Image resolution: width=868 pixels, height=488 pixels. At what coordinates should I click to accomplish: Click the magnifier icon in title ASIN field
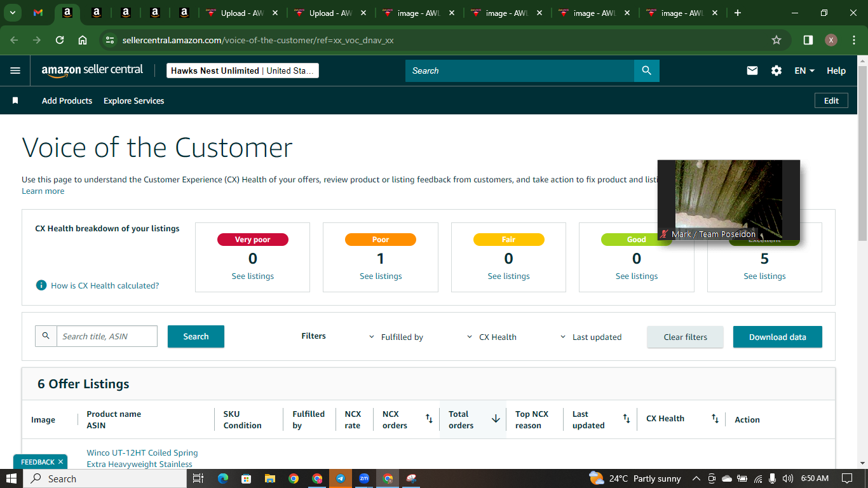pyautogui.click(x=46, y=336)
